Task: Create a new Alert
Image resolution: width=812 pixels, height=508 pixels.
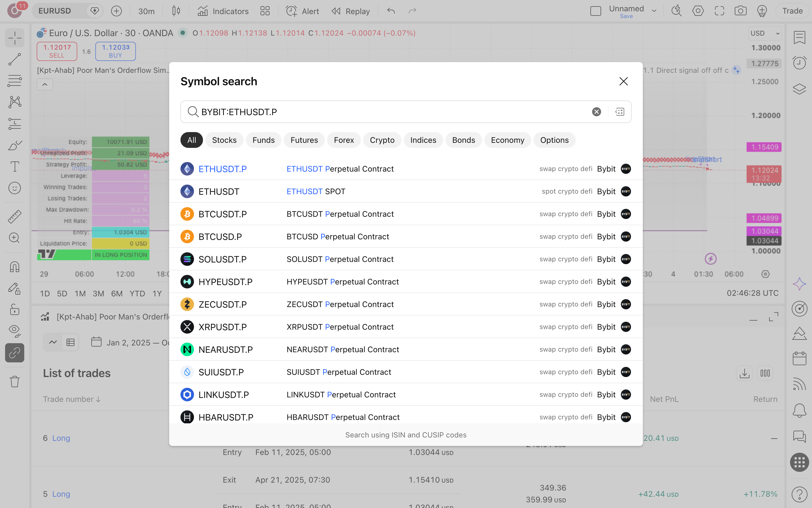Action: (302, 11)
